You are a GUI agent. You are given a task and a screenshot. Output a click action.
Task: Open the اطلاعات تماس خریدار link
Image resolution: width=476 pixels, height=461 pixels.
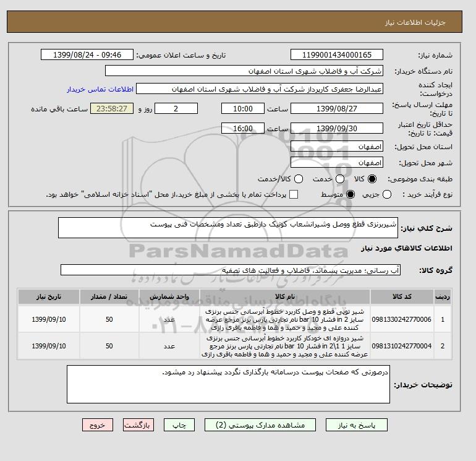tap(100, 89)
